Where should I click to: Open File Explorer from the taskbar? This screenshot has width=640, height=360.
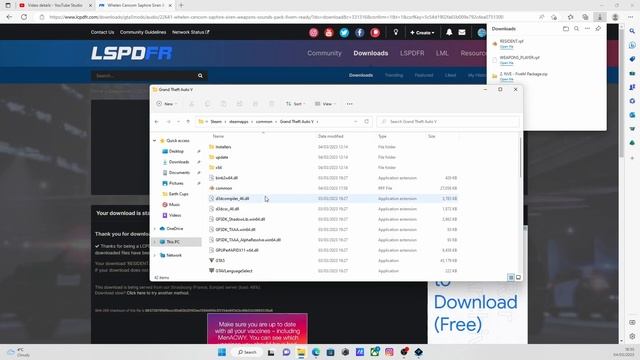[x=301, y=352]
